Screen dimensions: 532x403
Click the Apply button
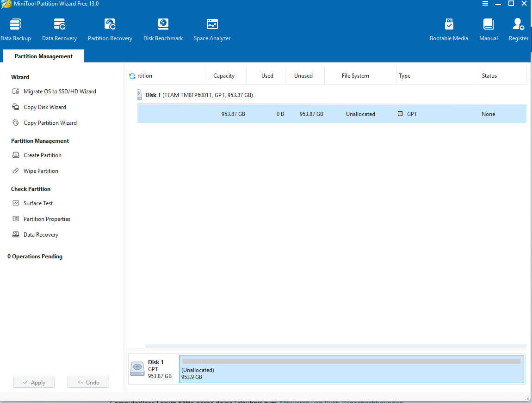pos(34,382)
